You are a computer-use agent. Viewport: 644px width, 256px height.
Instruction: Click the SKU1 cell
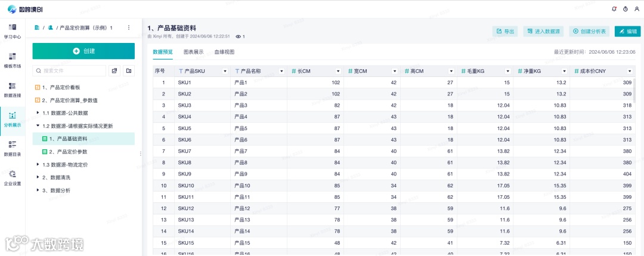pos(202,82)
